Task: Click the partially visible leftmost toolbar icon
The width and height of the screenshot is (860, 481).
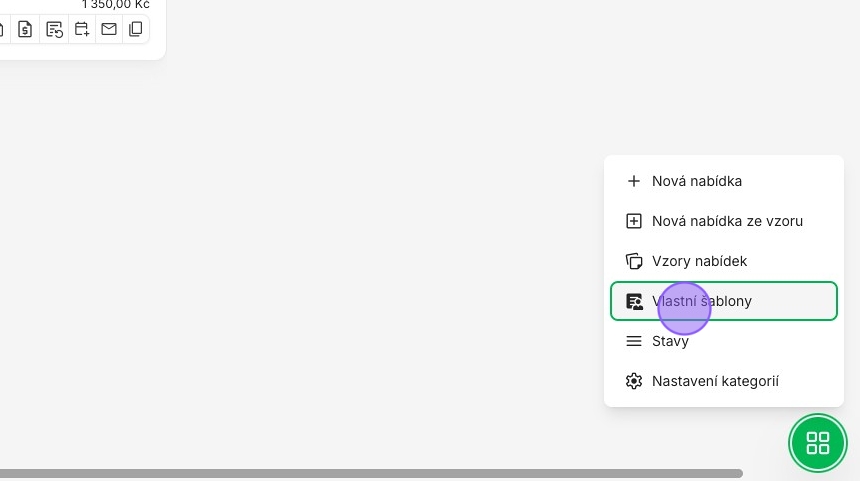Action: (x=2, y=29)
